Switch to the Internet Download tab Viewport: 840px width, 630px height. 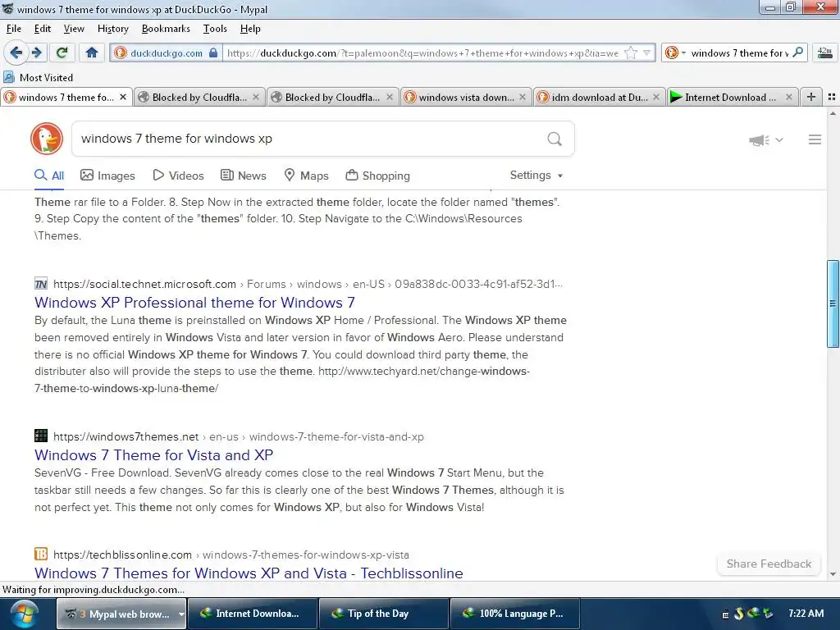(732, 97)
